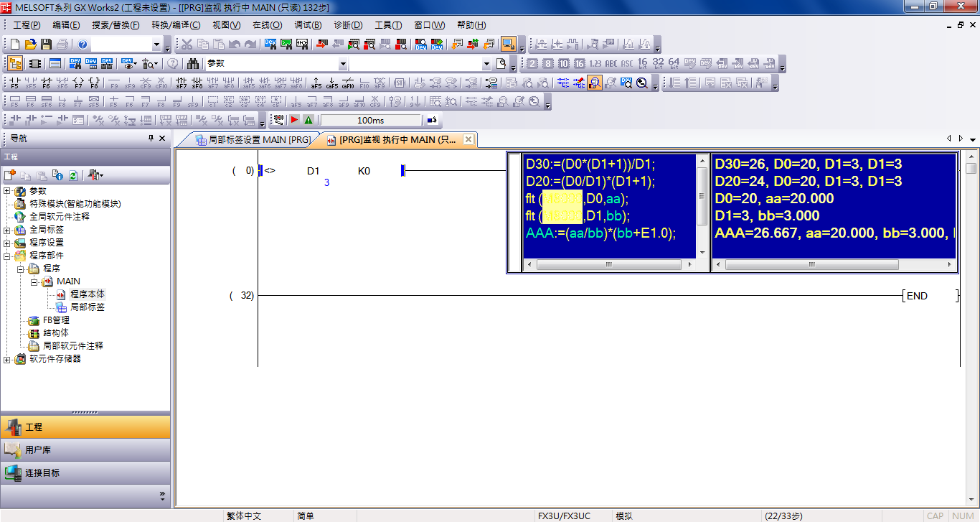
Task: Click the ST code pane horizontal scrollbar
Action: pyautogui.click(x=609, y=265)
